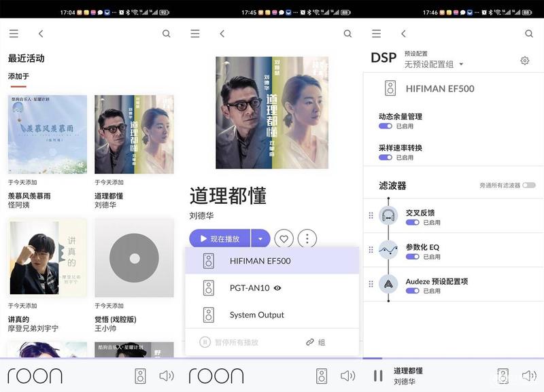Open more options three-dot button

click(x=307, y=239)
